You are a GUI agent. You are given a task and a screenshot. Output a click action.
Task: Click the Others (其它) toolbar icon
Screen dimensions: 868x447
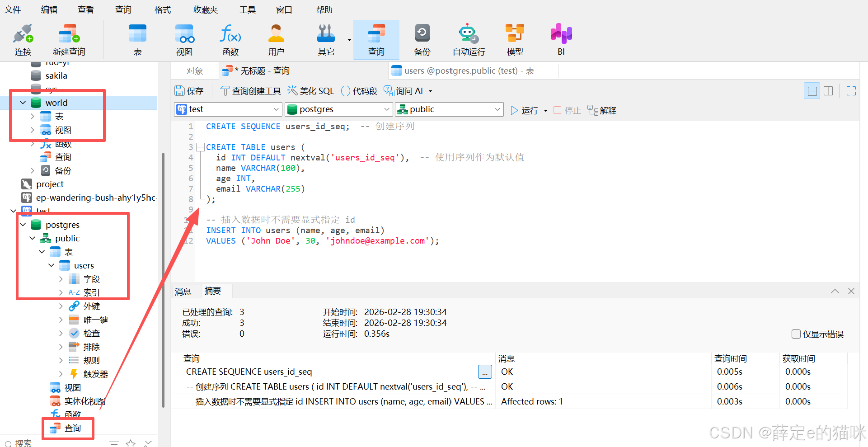coord(326,40)
